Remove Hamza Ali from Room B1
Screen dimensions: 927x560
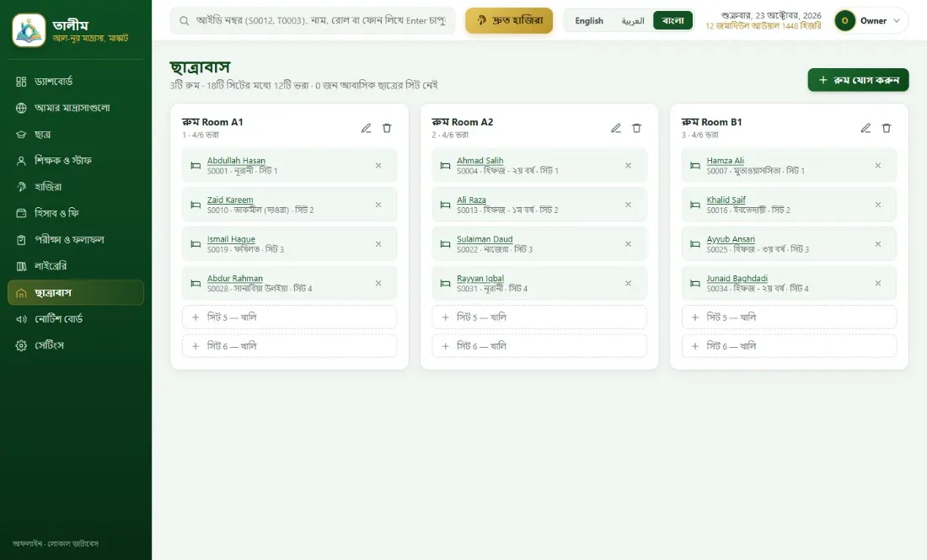878,165
